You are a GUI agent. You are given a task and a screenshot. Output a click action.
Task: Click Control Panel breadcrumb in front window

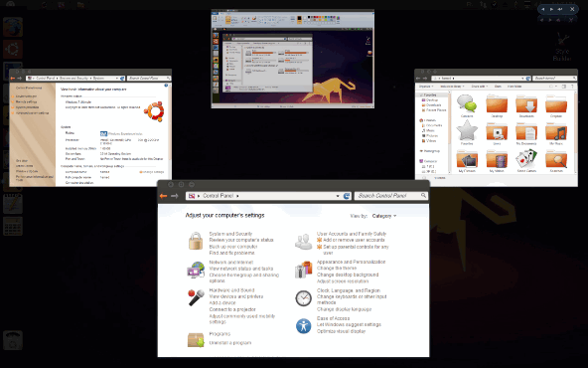pos(219,196)
